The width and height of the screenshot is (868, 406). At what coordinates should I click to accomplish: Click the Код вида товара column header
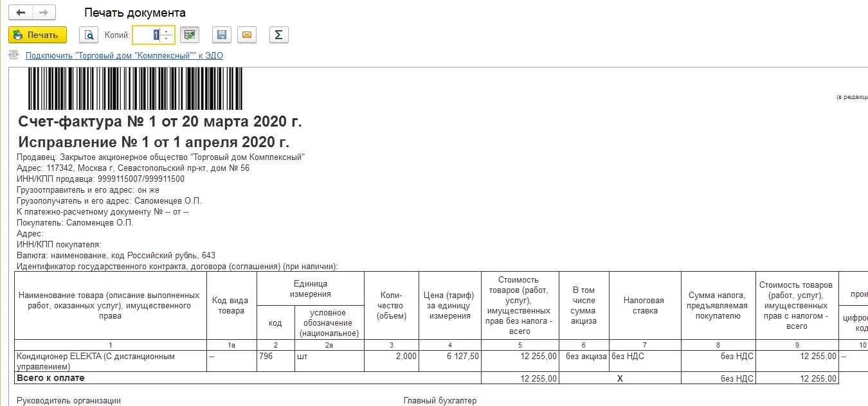(231, 305)
